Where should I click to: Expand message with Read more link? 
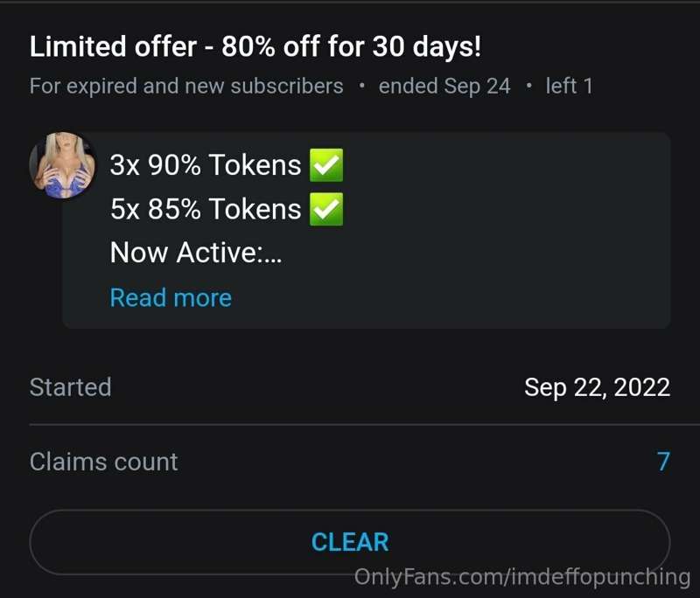pos(171,297)
